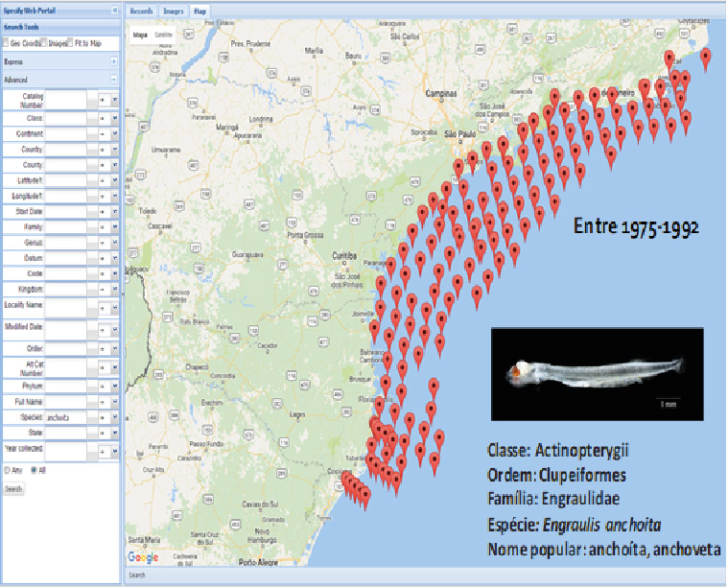Click the small grey button beside the Species field
Viewport: 728px width, 587px height.
(x=92, y=417)
